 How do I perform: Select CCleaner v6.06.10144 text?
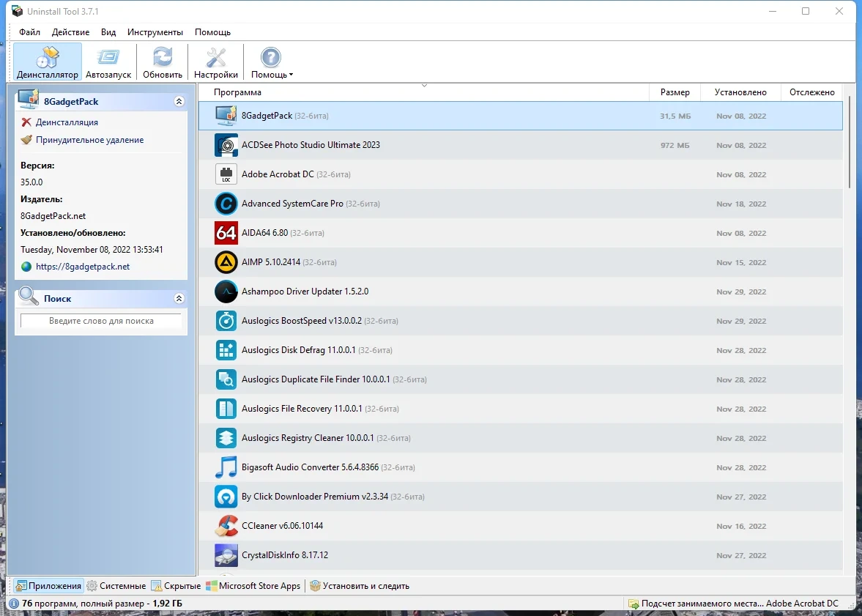click(283, 526)
